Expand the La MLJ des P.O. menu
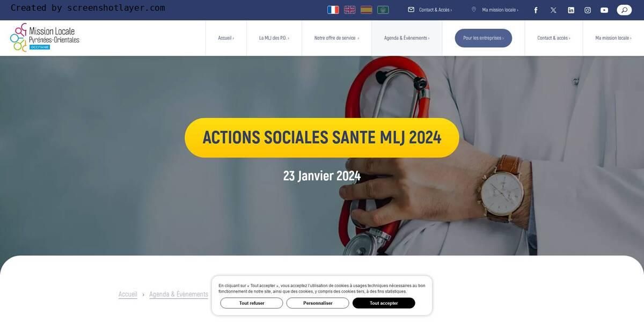The width and height of the screenshot is (644, 322). [274, 38]
